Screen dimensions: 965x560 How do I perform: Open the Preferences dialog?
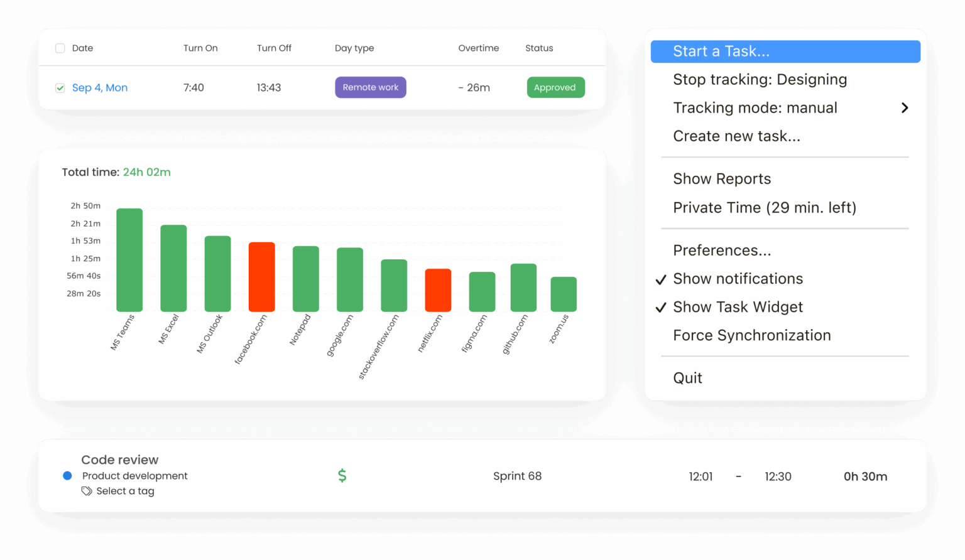(722, 250)
